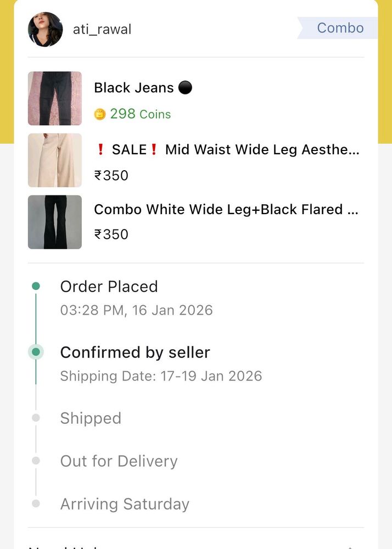
Task: Select the Confirmed by seller timeline dot
Action: pyautogui.click(x=36, y=352)
